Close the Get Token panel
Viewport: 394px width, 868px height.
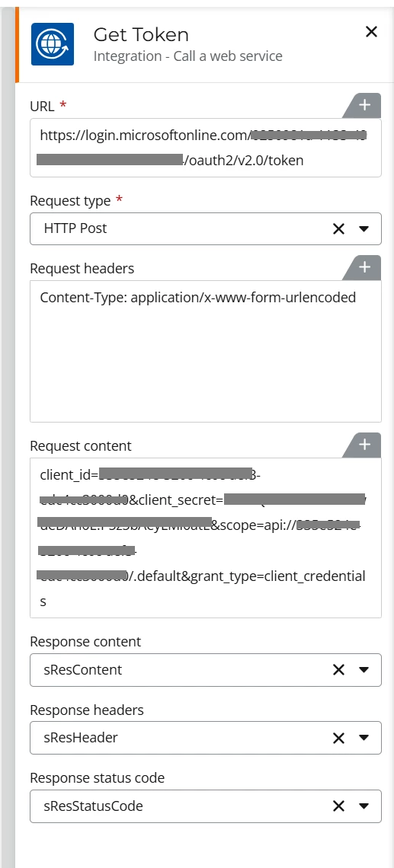tap(371, 32)
